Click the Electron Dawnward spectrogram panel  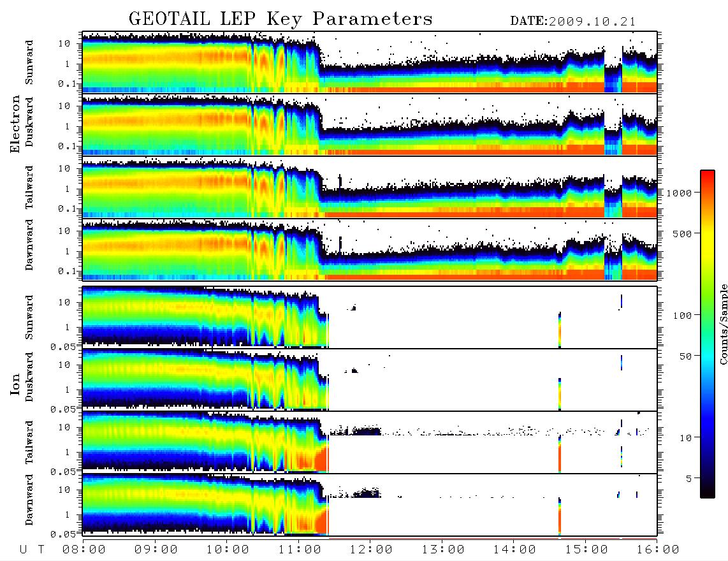pos(370,249)
